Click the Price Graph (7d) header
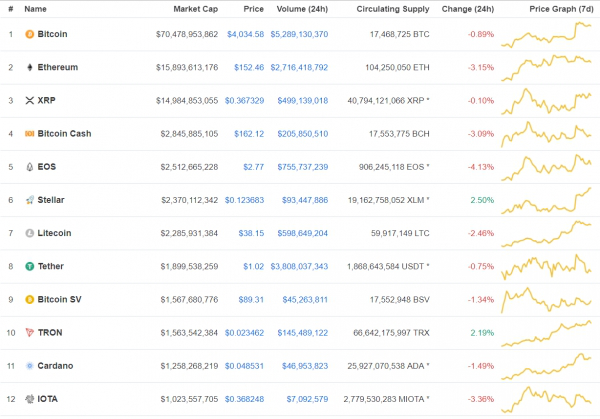The width and height of the screenshot is (600, 419). (x=561, y=9)
